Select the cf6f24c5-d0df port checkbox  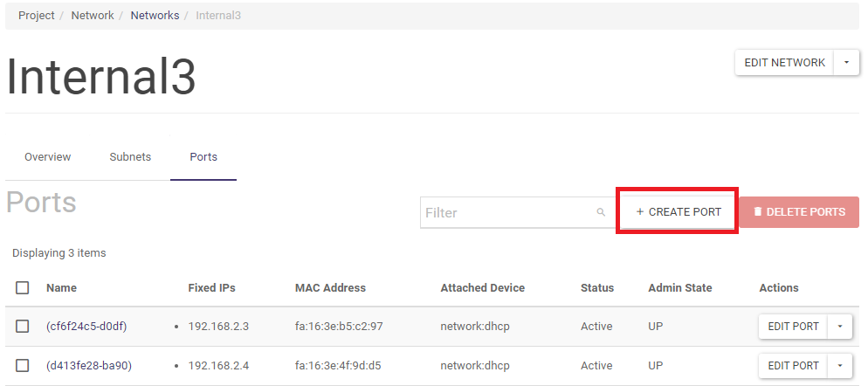(x=23, y=326)
